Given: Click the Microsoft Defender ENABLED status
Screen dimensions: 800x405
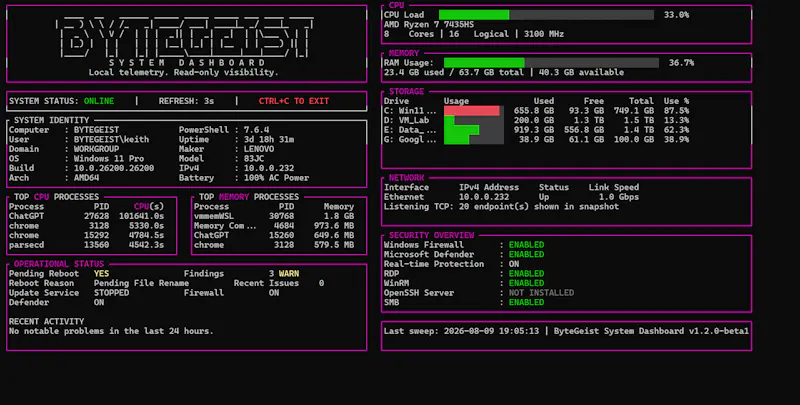Looking at the screenshot, I should [526, 255].
